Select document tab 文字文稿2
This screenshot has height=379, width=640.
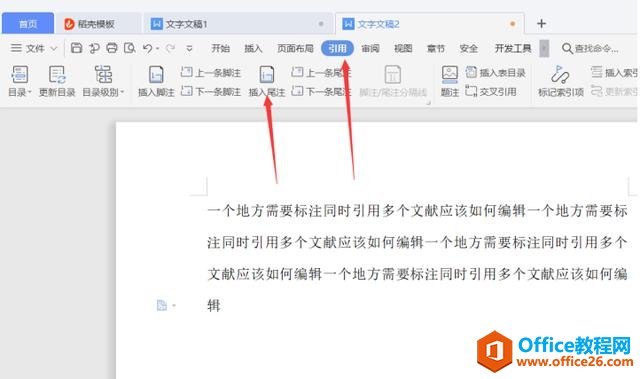[x=429, y=24]
